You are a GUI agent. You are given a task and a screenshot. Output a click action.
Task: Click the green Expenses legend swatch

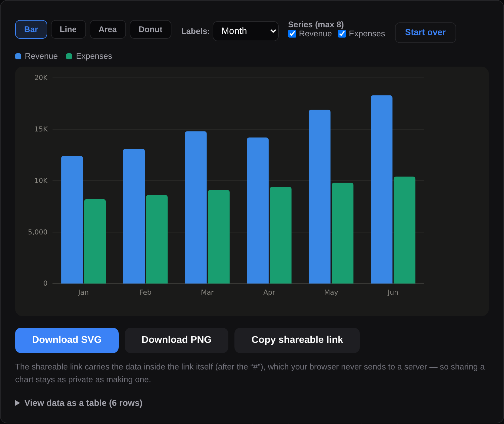pyautogui.click(x=69, y=56)
